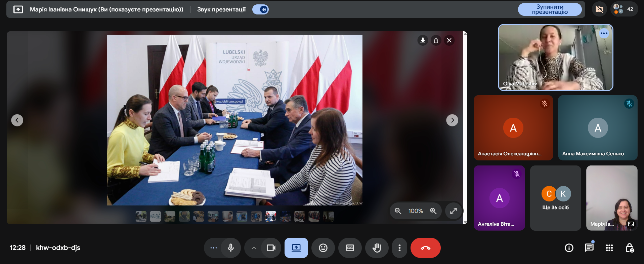This screenshot has width=644, height=264.
Task: Toggle closed captions
Action: point(350,248)
